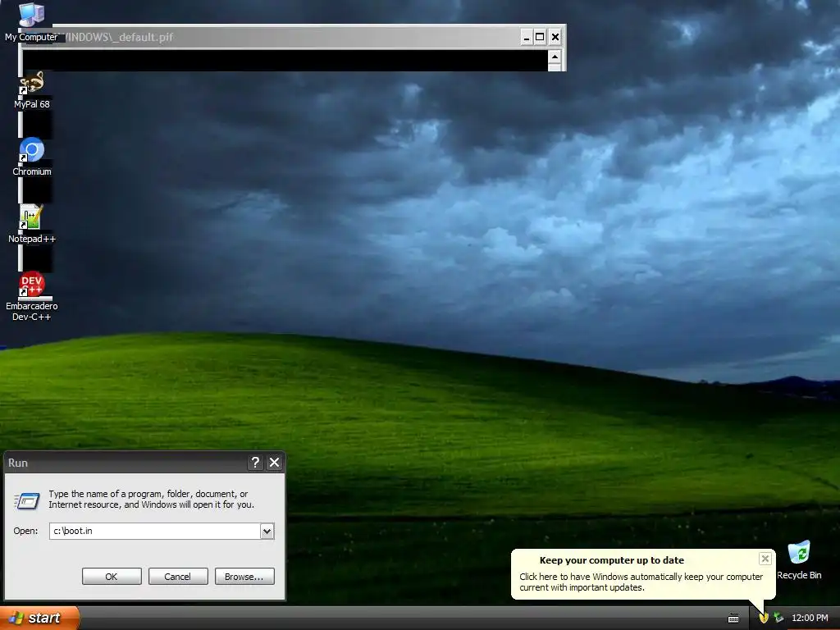Click the Run dialog program icon
Screen dimensions: 840x630
[26, 500]
